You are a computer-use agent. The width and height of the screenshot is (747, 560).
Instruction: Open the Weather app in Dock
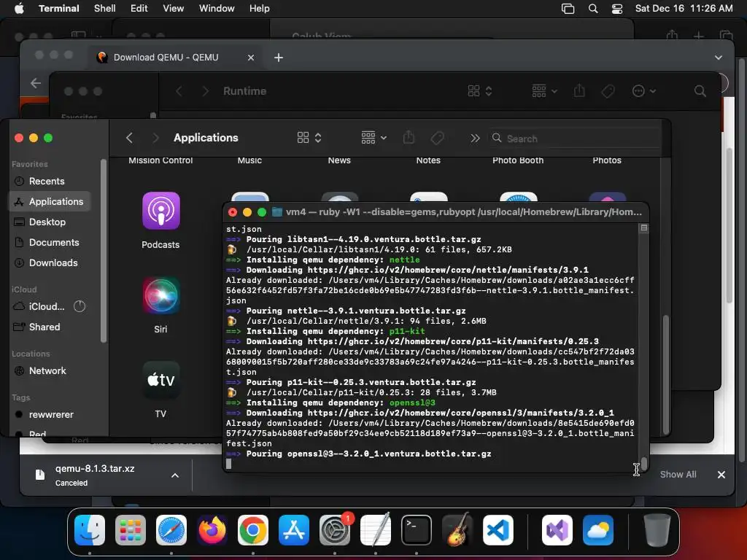[598, 530]
